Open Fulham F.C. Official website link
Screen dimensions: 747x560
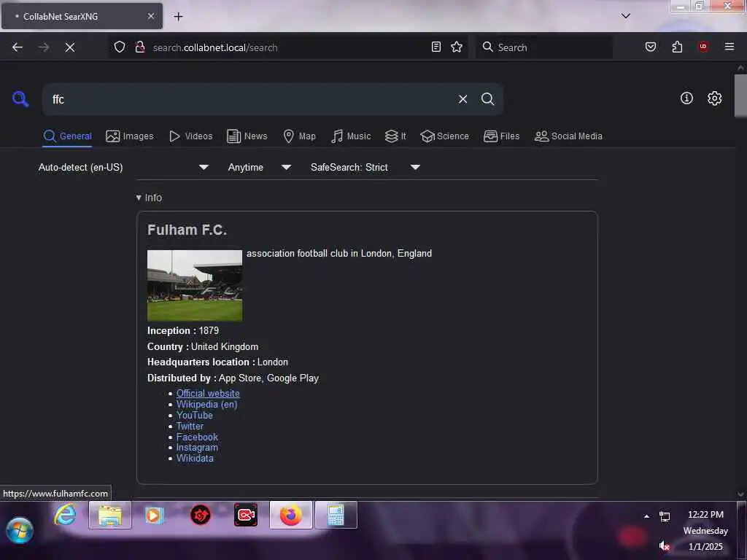coord(208,393)
